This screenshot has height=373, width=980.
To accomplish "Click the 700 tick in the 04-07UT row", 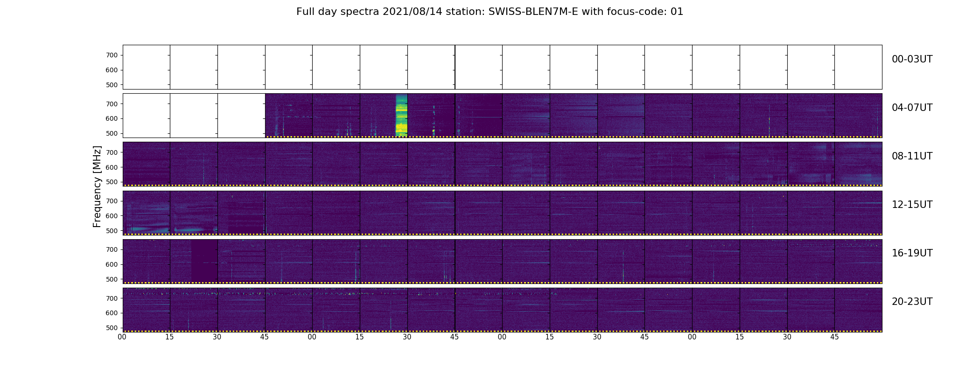I will (x=112, y=104).
